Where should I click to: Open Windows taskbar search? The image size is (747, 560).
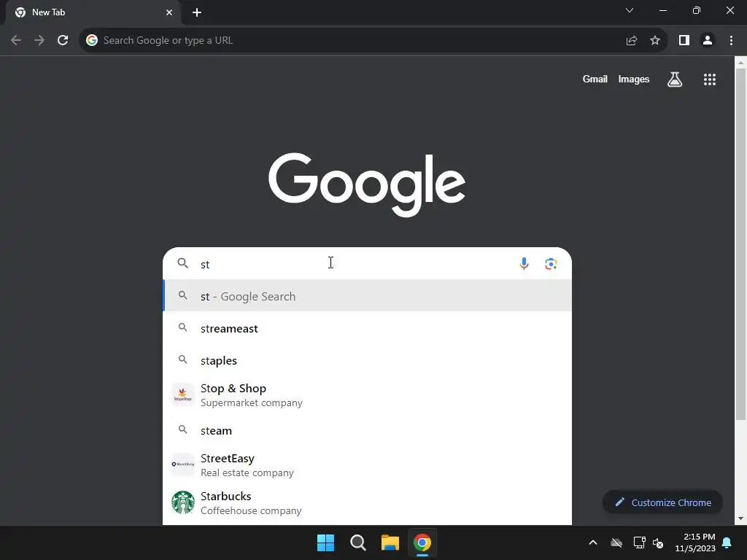click(357, 542)
